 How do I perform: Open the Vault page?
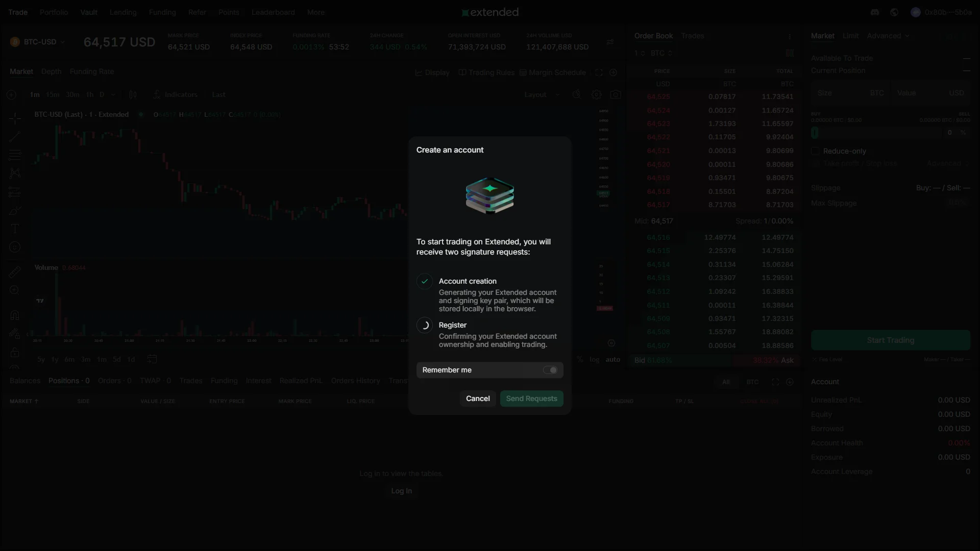(x=89, y=12)
